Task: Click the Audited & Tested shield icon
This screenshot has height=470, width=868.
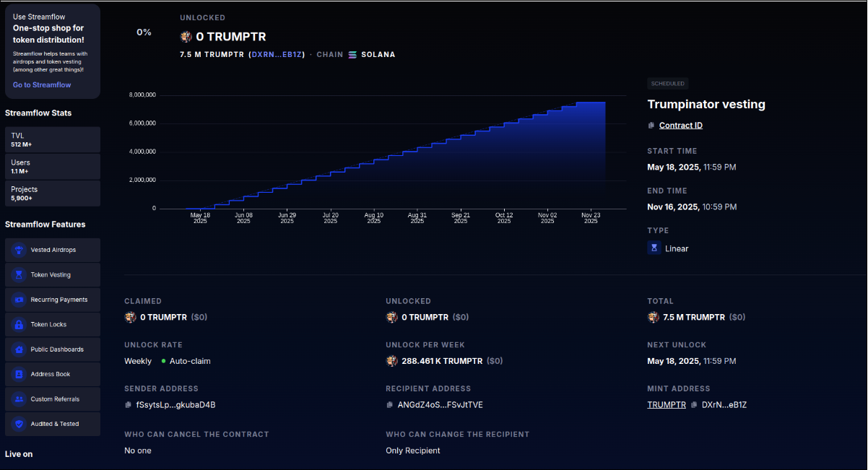Action: coord(18,425)
